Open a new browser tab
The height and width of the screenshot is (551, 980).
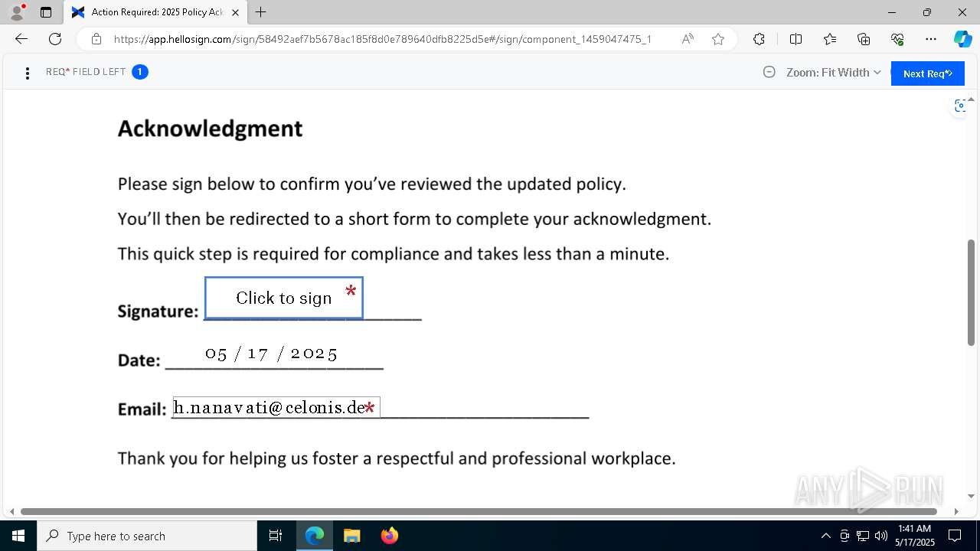(260, 12)
